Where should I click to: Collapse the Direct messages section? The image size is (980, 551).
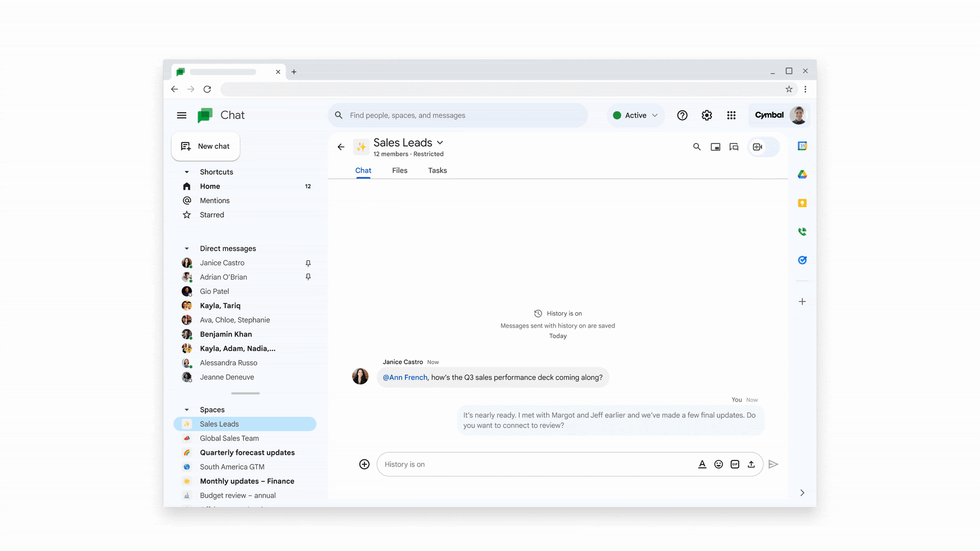point(187,249)
